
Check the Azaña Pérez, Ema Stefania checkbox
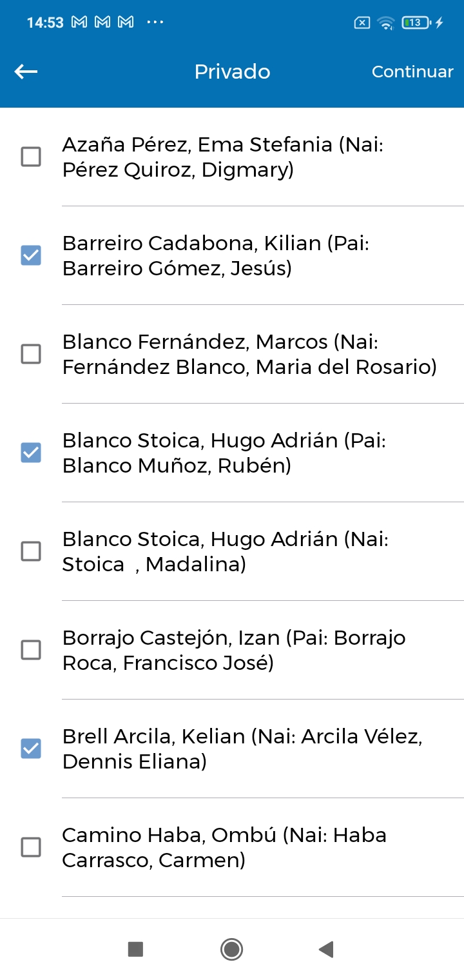(31, 157)
